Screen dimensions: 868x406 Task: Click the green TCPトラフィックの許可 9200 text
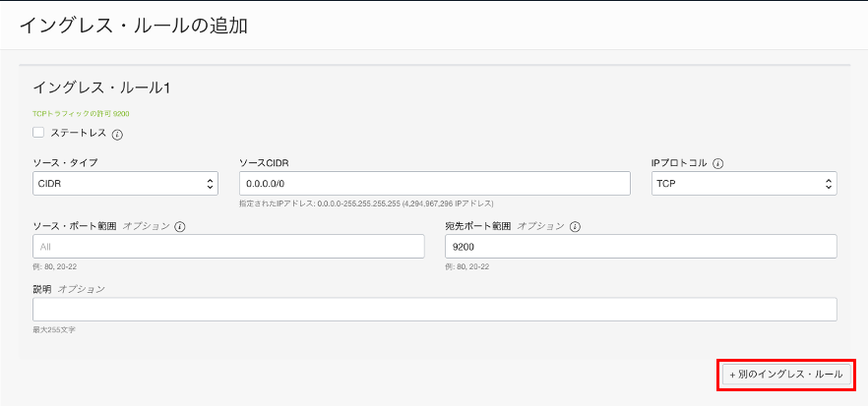click(x=81, y=113)
